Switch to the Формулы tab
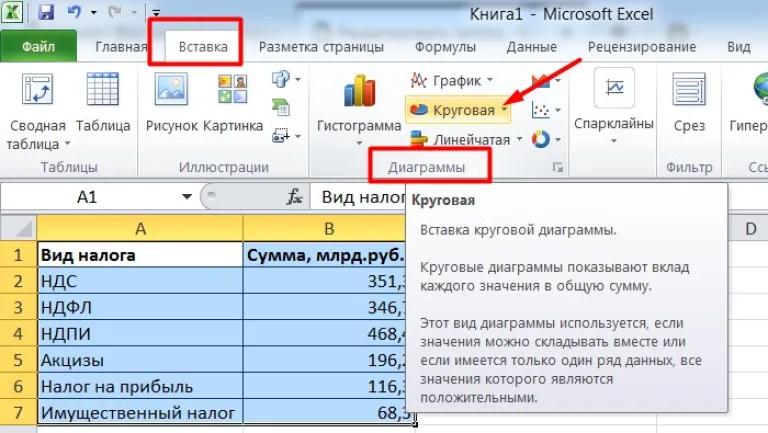 [x=445, y=47]
